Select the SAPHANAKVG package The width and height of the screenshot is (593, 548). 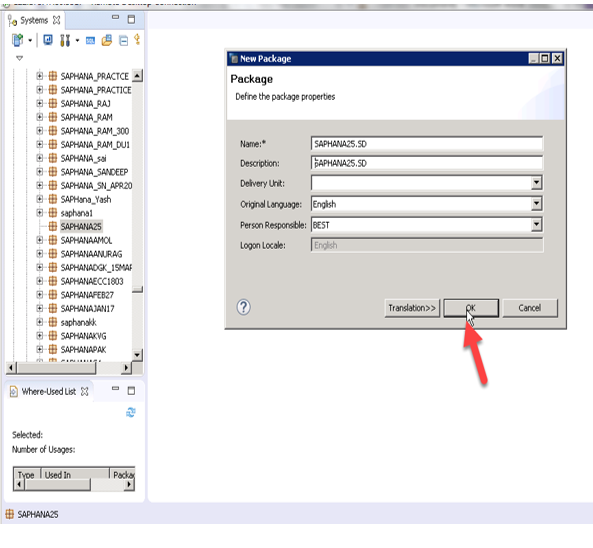click(x=83, y=336)
